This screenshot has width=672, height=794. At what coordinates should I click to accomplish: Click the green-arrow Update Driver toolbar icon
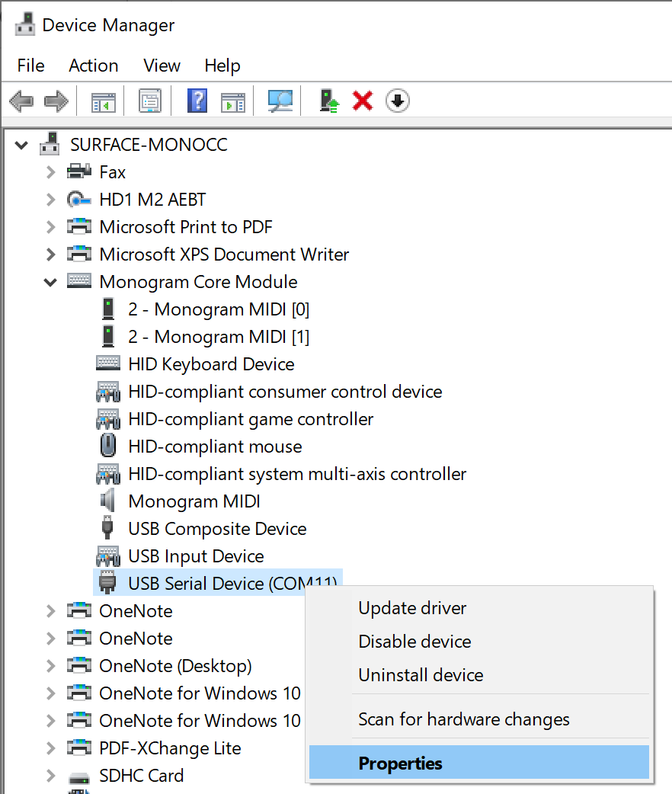pos(329,101)
